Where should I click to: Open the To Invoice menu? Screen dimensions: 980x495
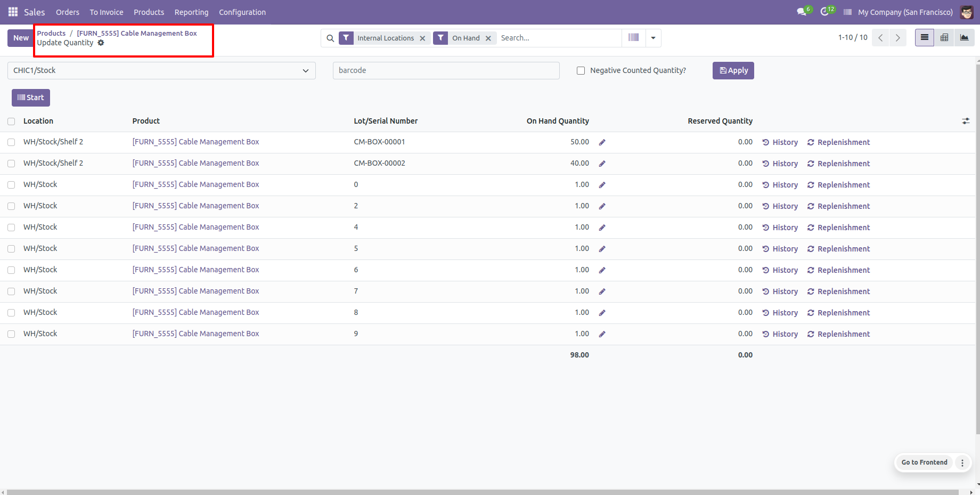(107, 12)
